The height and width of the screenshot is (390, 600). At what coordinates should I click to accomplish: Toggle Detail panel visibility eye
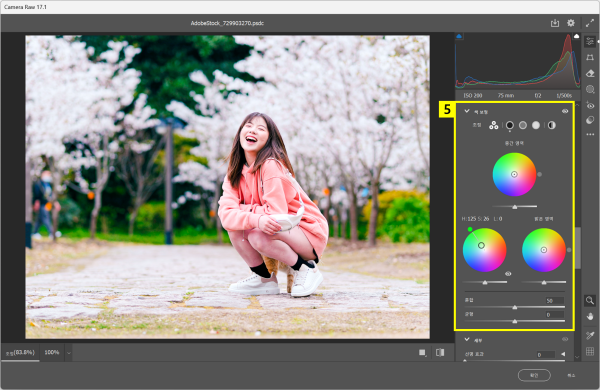(565, 339)
